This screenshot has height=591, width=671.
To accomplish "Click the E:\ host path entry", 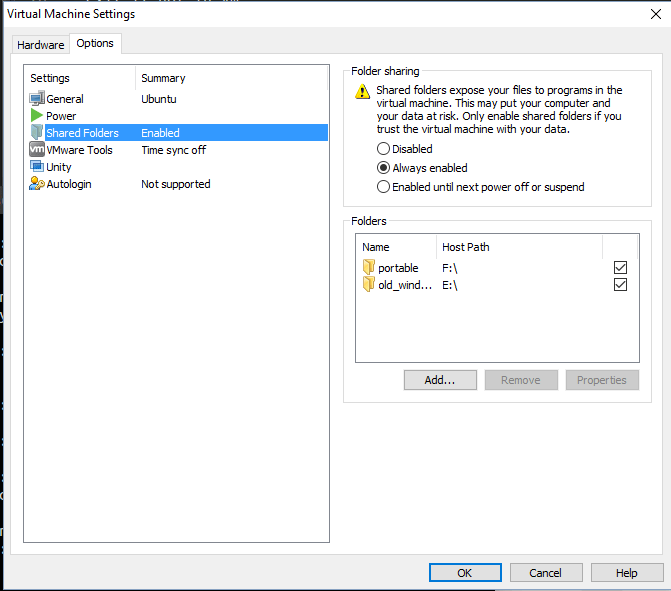I will 450,285.
